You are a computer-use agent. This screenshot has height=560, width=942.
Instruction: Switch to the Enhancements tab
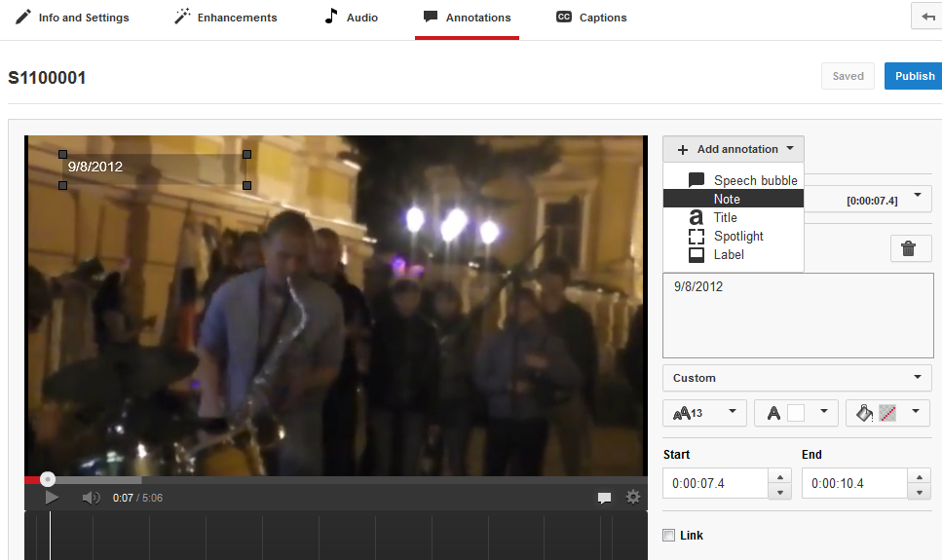225,18
